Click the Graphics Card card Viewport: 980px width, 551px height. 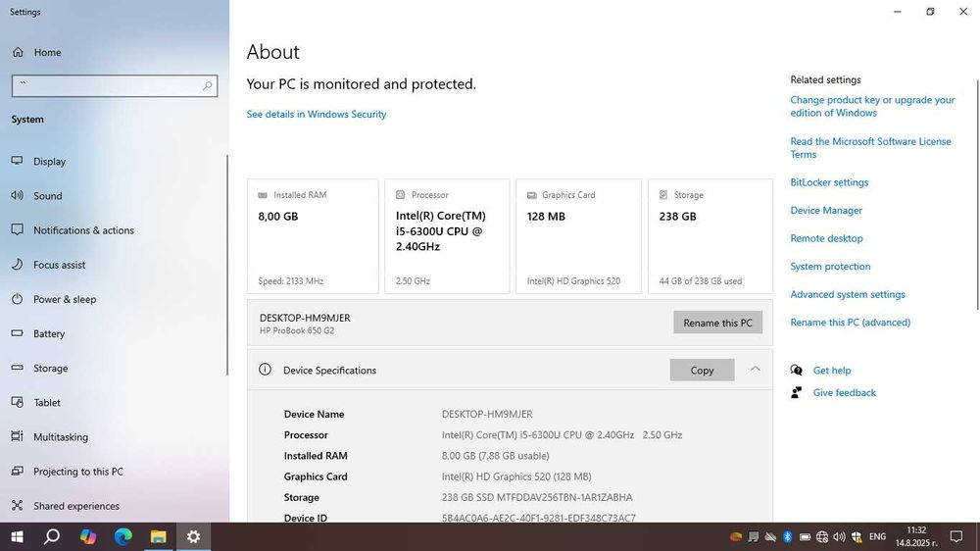[579, 236]
